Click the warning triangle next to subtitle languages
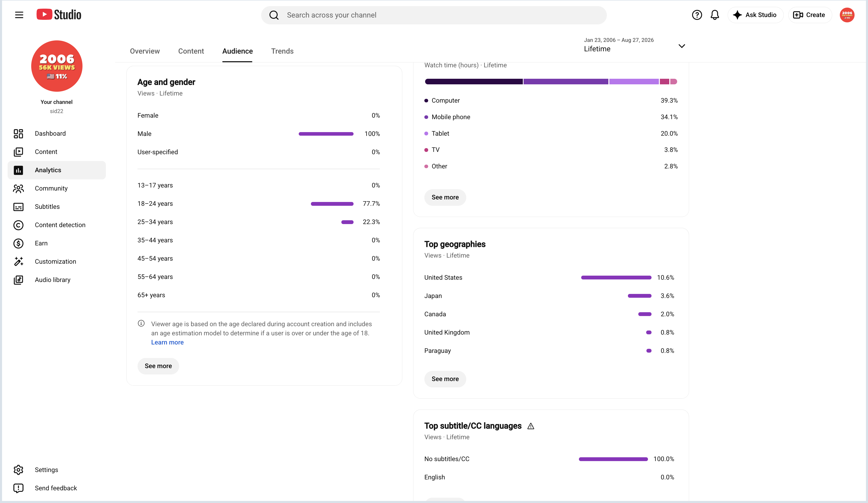The height and width of the screenshot is (503, 868). point(531,426)
